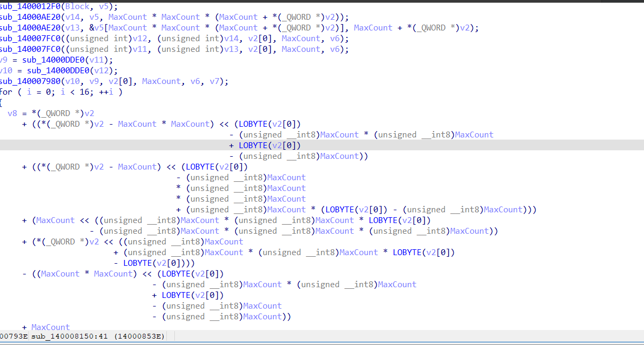Screen dimensions: 644x345
Task: Click the v8 variable being assigned
Action: click(12, 113)
